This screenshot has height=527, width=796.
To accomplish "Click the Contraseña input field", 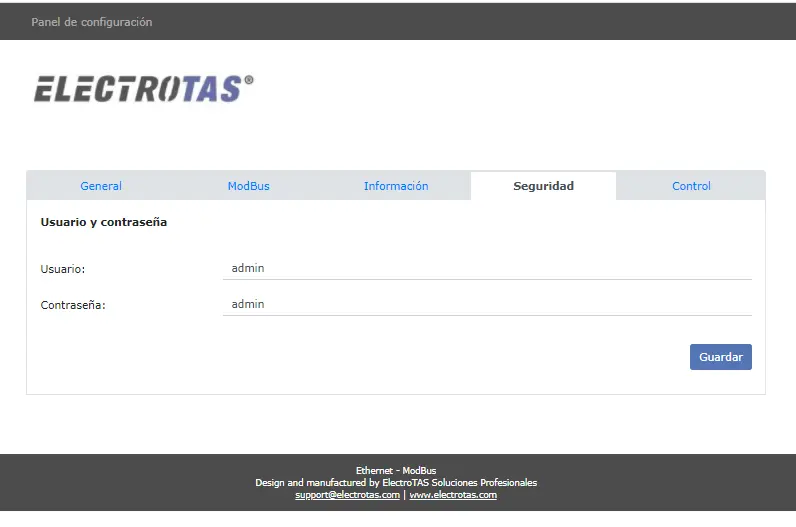I will coord(487,304).
